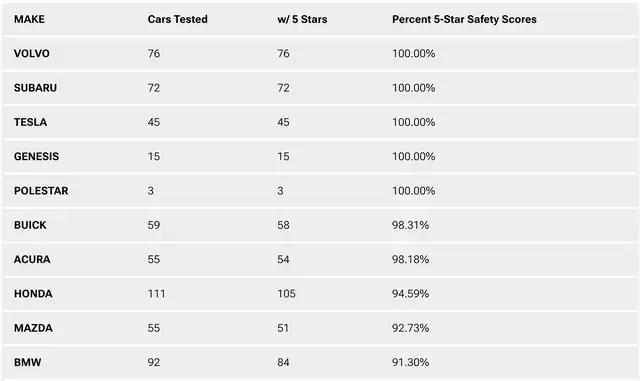The image size is (640, 381).
Task: Select the VOLVO row label
Action: point(31,53)
